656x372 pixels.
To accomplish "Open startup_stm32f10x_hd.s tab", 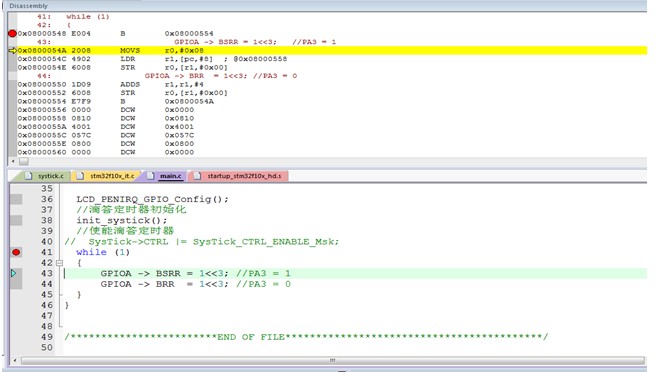I will pyautogui.click(x=239, y=176).
